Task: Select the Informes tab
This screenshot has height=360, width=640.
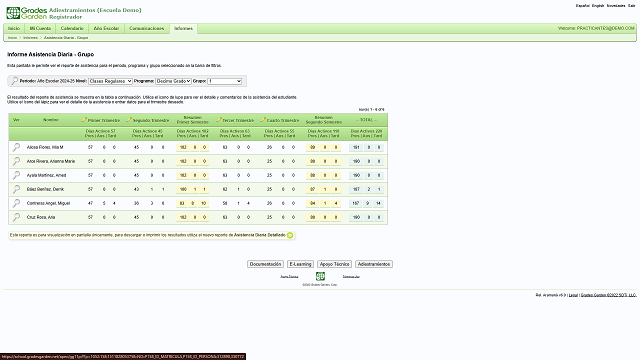Action: (183, 28)
